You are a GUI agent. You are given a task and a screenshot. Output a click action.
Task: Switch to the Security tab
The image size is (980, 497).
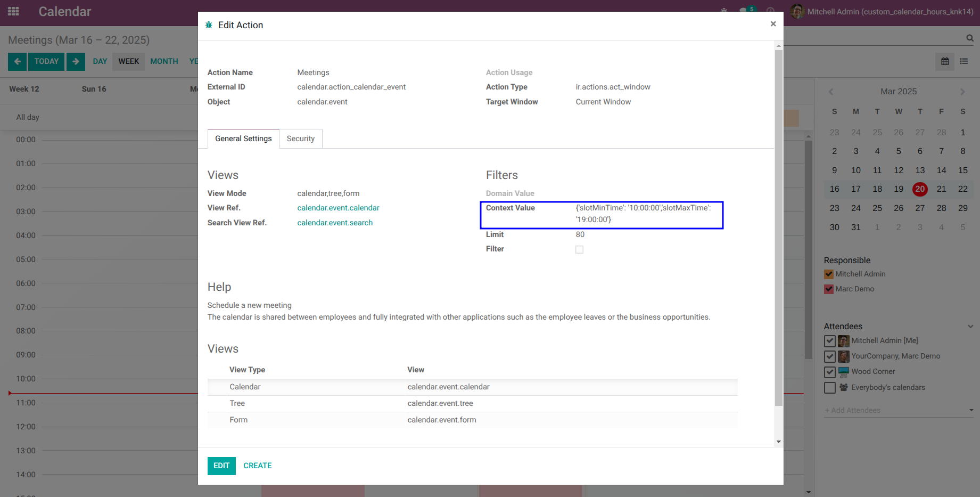301,138
